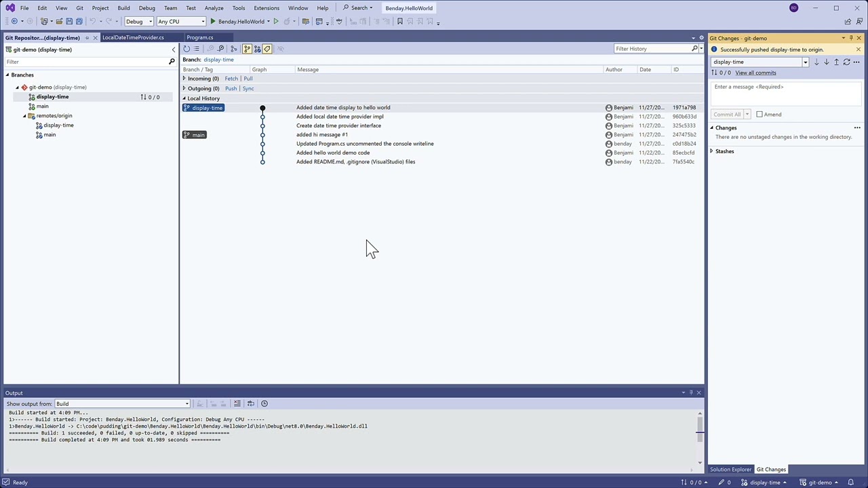This screenshot has width=868, height=488.
Task: Pull using second down arrow in Git Changes
Action: [x=827, y=62]
